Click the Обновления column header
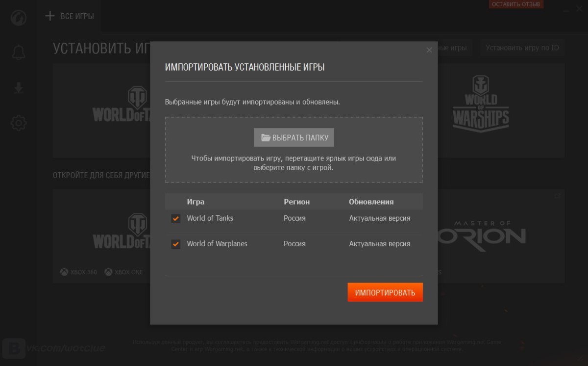 point(371,202)
